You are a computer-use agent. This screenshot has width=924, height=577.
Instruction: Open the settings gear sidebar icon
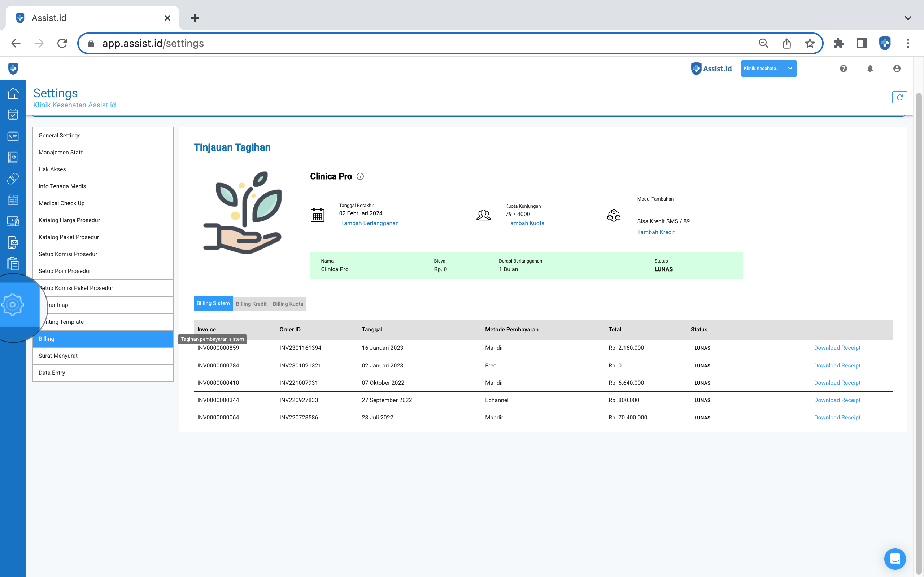(x=13, y=304)
